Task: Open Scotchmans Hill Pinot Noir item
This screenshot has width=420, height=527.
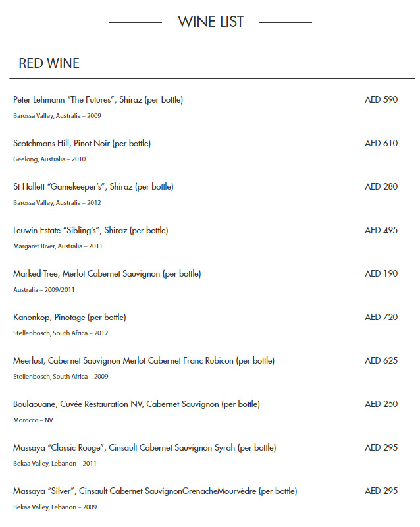Action: coord(82,144)
